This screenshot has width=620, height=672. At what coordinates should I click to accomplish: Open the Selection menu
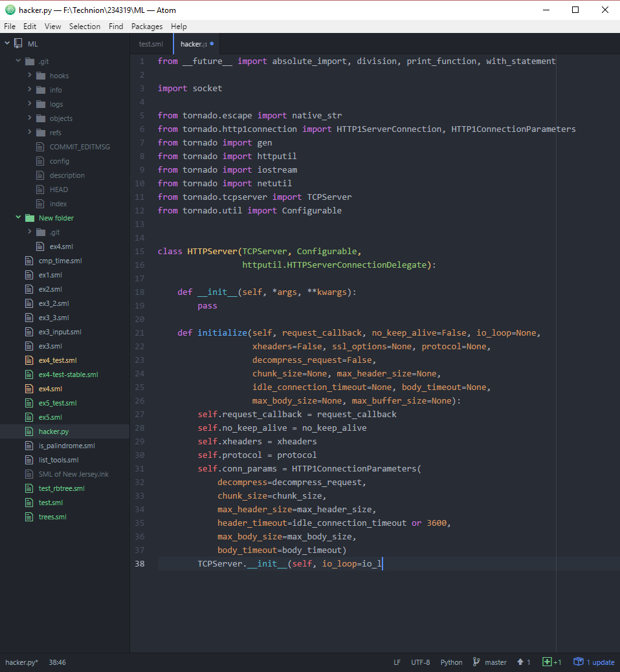click(85, 27)
